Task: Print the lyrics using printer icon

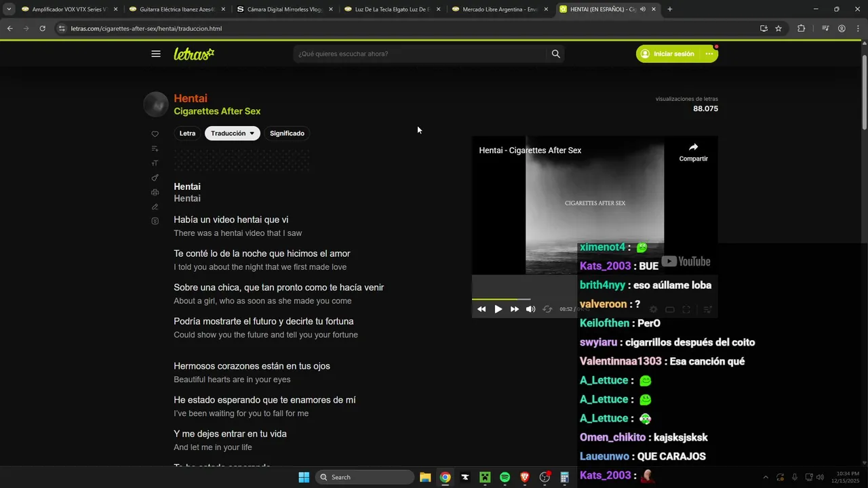Action: tap(155, 192)
